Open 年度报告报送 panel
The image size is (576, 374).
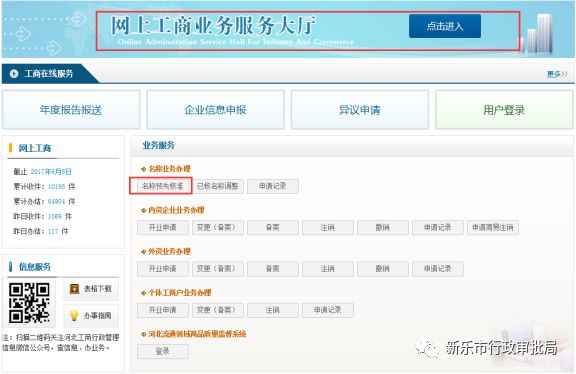[71, 110]
